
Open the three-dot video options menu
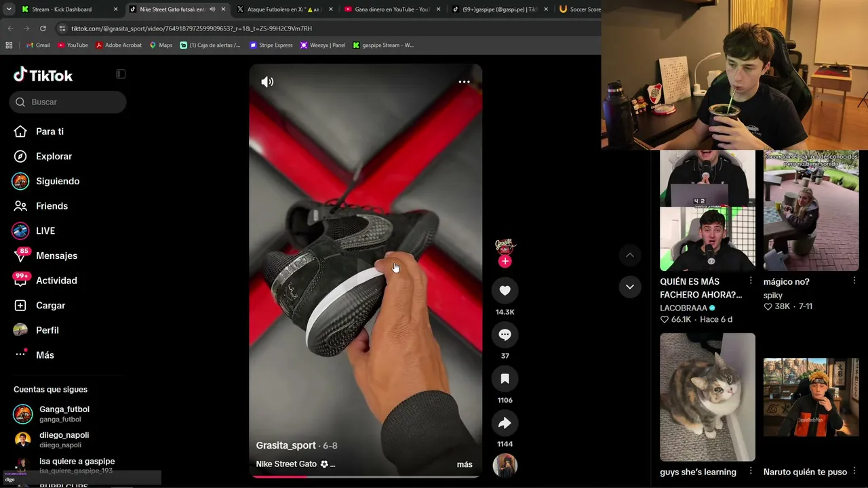(464, 81)
